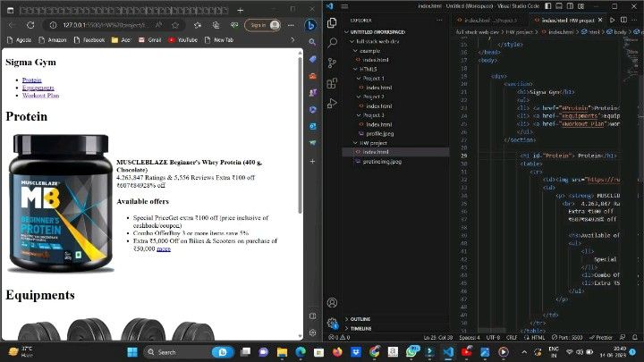Open the Windows Start button

click(x=132, y=352)
